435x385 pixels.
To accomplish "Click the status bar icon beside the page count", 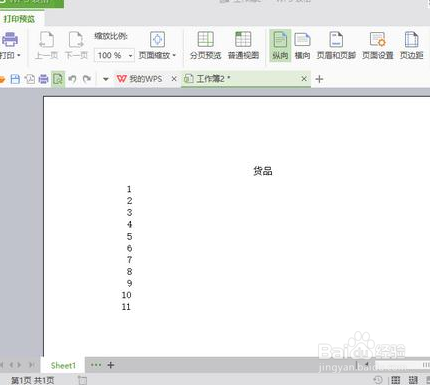I will 82,380.
